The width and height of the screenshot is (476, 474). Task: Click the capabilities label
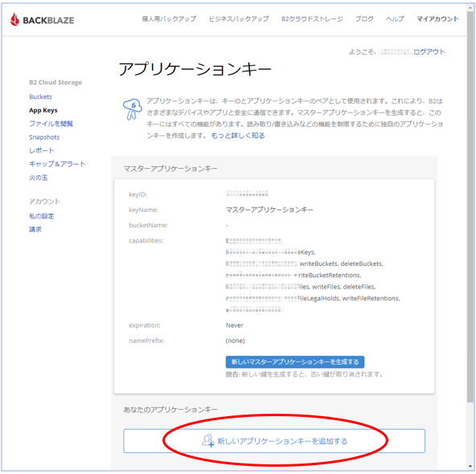pos(146,241)
